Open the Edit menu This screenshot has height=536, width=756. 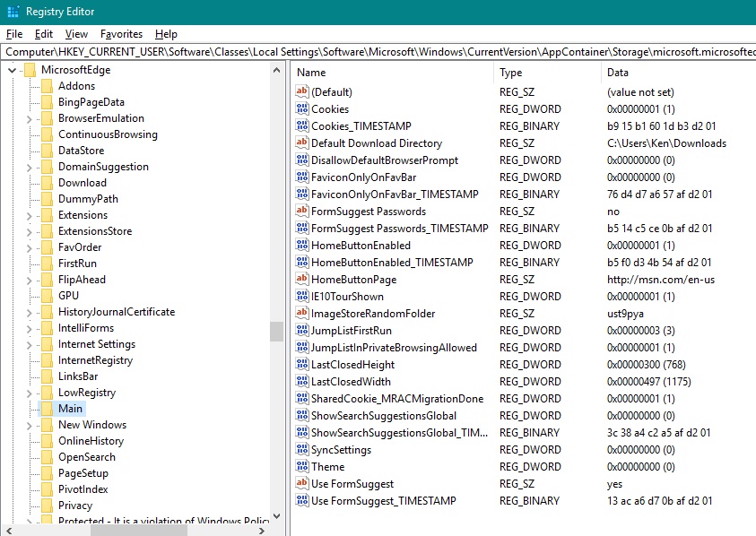[43, 34]
